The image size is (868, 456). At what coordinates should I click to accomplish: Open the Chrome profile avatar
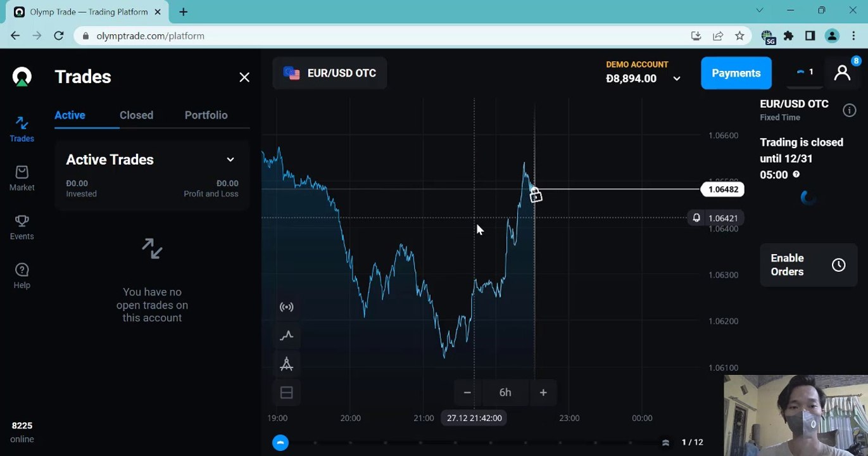click(x=832, y=36)
